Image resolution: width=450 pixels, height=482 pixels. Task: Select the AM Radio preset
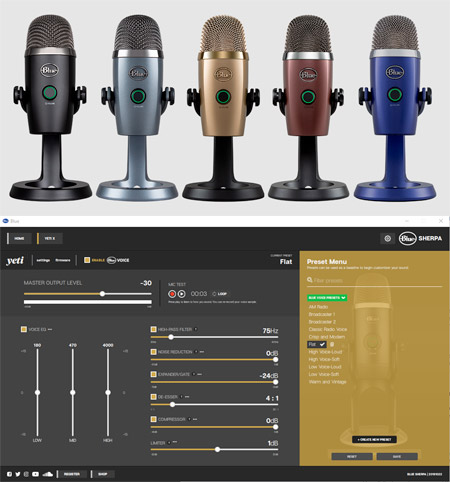point(318,307)
